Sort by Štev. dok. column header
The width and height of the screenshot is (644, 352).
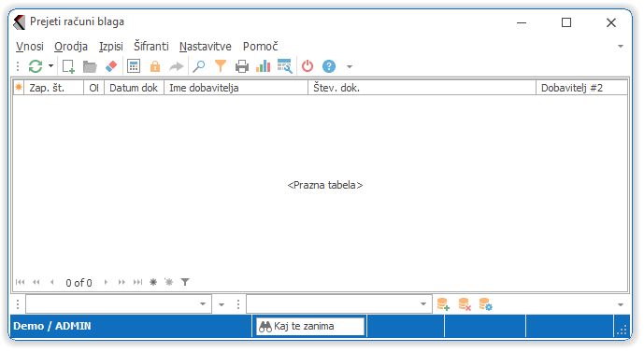[x=422, y=88]
